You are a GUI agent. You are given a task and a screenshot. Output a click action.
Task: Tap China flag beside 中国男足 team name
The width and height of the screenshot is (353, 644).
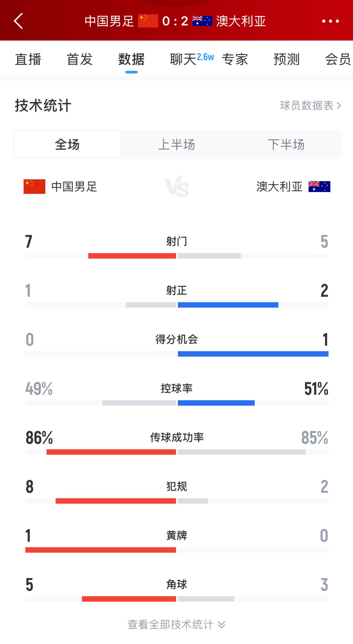pos(34,187)
